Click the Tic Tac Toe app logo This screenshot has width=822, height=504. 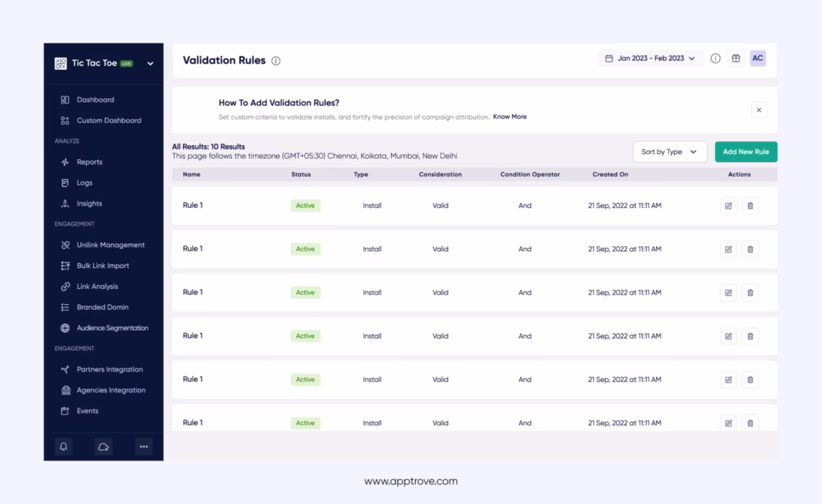61,63
